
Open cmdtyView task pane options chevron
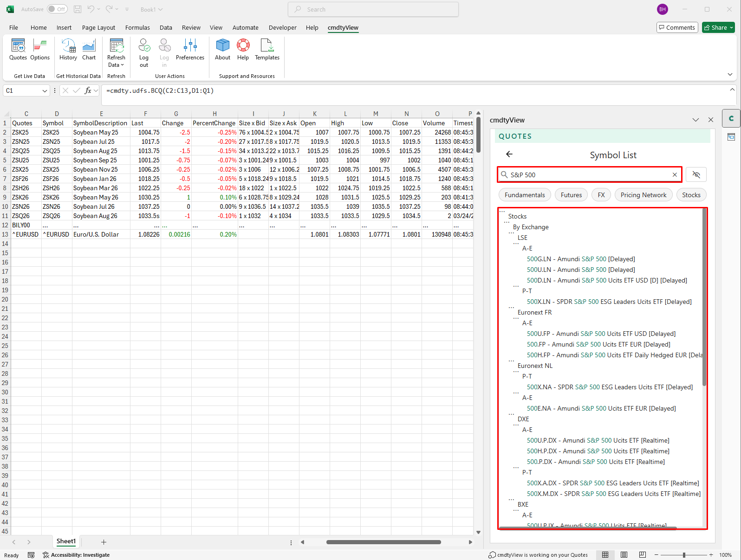(x=695, y=120)
